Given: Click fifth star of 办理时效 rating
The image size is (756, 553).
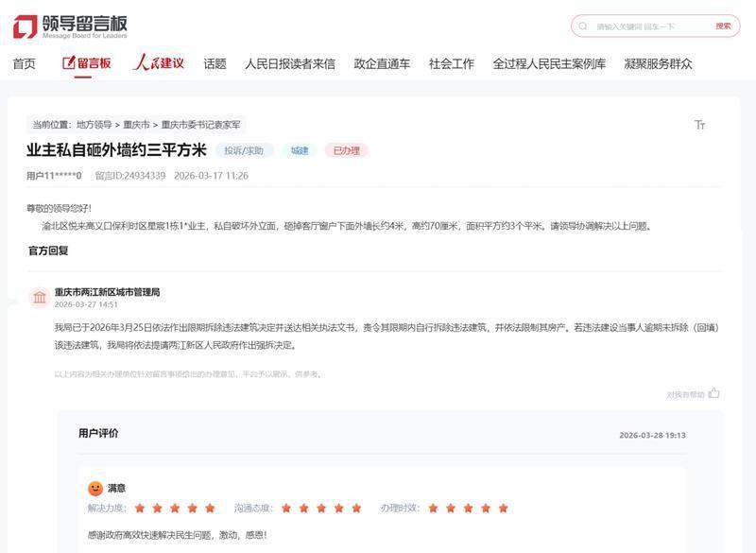Looking at the screenshot, I should pyautogui.click(x=503, y=508).
